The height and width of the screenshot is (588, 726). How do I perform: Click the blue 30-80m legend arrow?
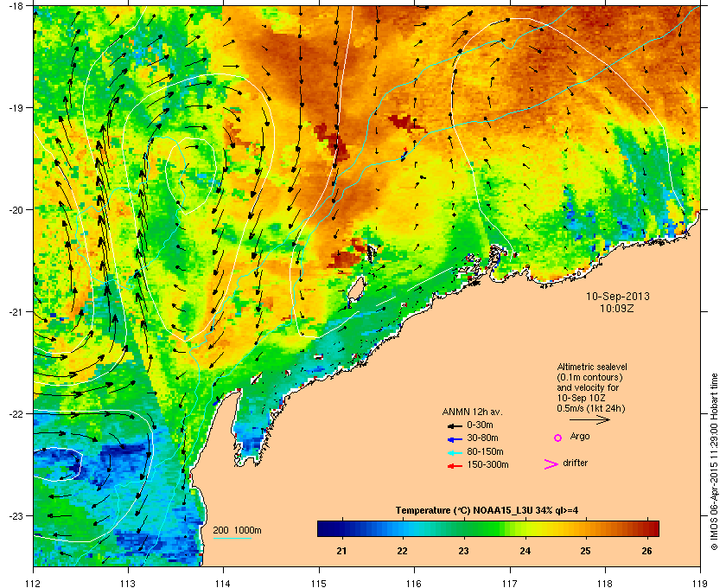[x=455, y=438]
